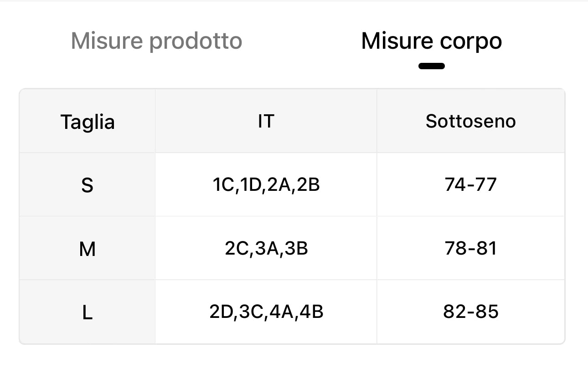Click the IT column header

pyautogui.click(x=266, y=121)
